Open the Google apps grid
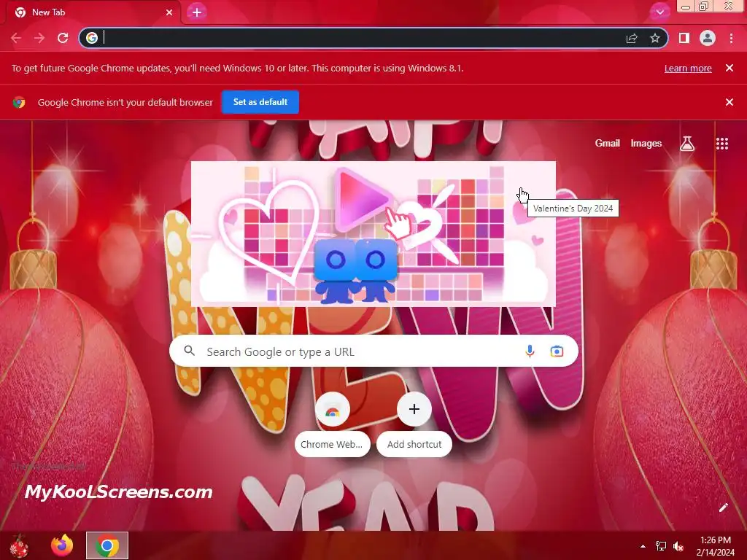Viewport: 747px width, 560px height. tap(722, 144)
